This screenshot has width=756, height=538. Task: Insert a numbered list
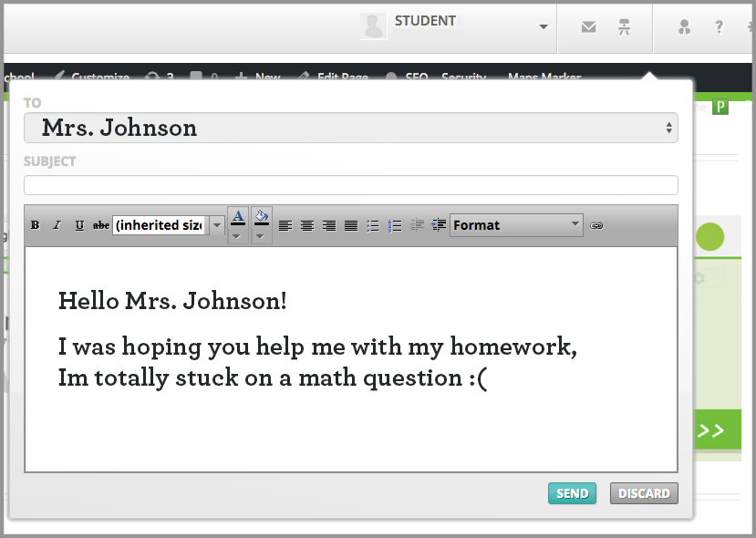pyautogui.click(x=395, y=225)
